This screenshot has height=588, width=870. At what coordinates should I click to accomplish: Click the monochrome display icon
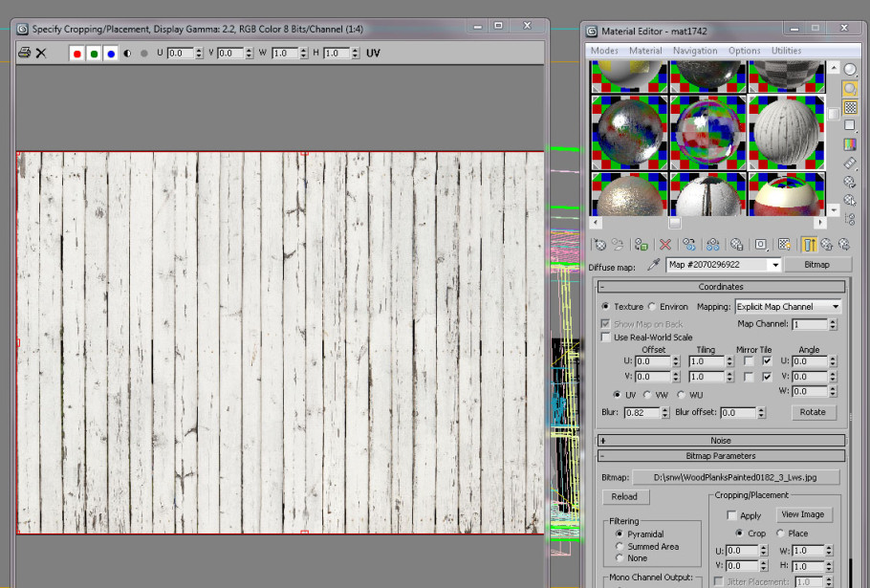(128, 54)
